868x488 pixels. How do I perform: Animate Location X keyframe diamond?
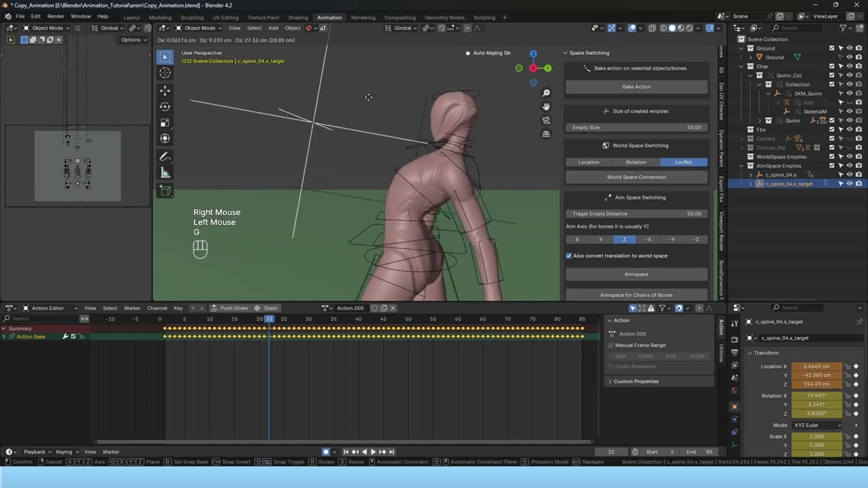click(x=856, y=367)
